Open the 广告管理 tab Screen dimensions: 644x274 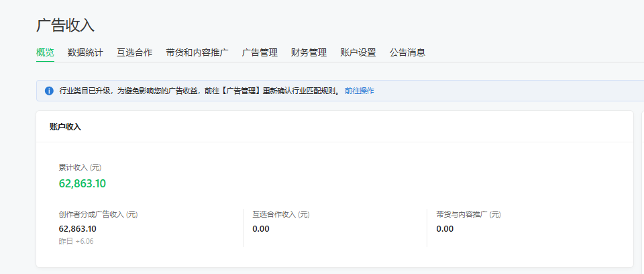(260, 52)
